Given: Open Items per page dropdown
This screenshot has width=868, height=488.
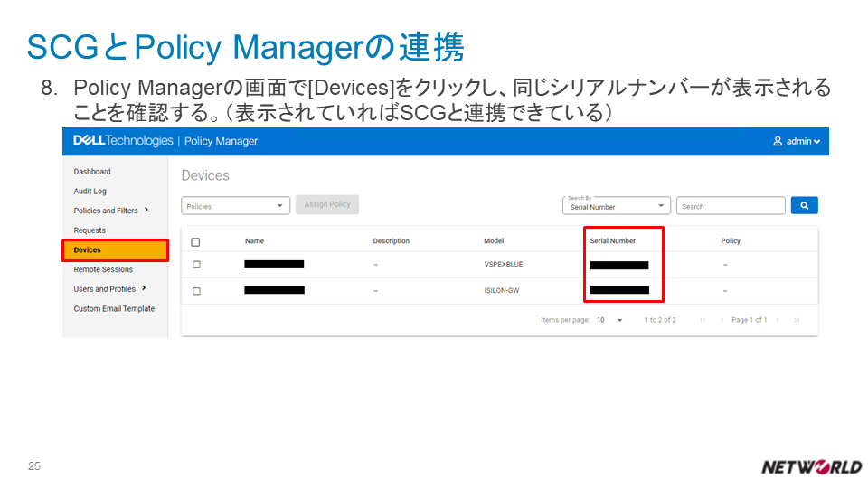Looking at the screenshot, I should coord(609,320).
